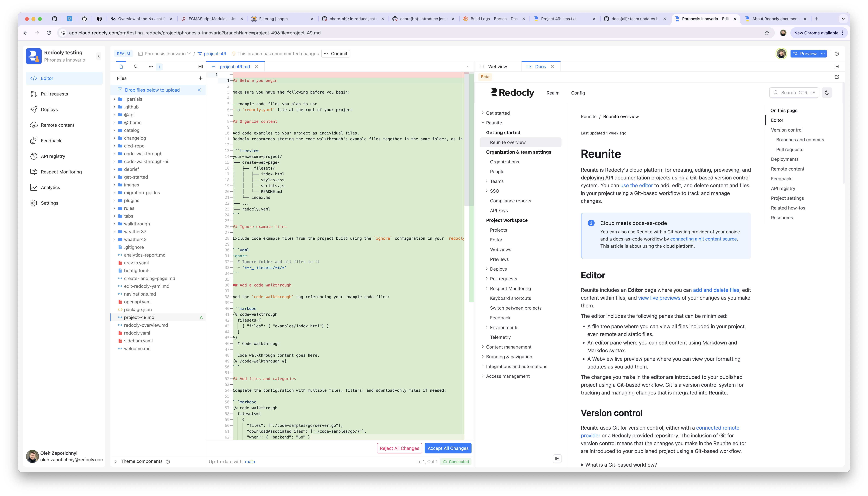The width and height of the screenshot is (868, 496).
Task: Open the docs preview in a new window
Action: [837, 77]
